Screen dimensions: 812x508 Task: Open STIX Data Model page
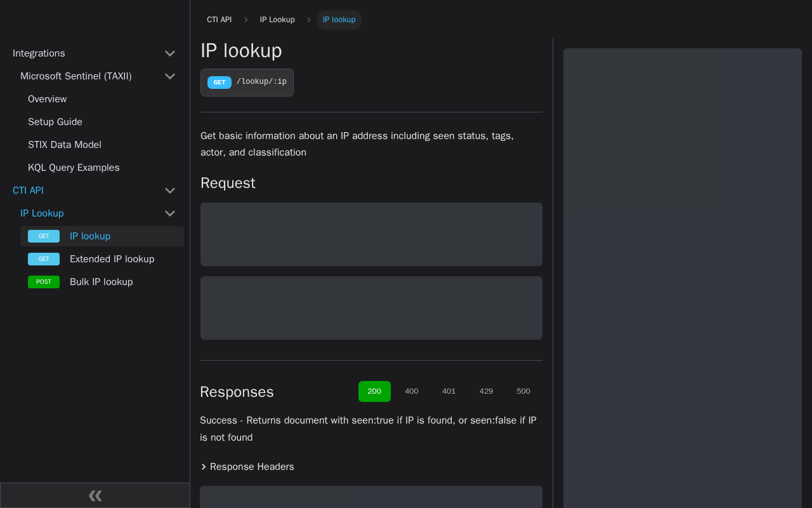65,145
